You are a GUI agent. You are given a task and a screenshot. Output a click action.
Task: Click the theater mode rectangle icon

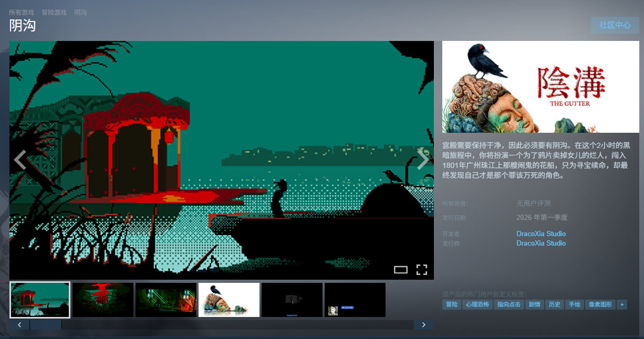point(401,269)
